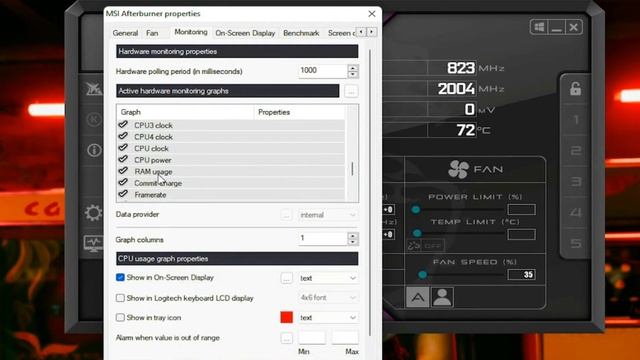
Task: Open the 4x6 font dropdown
Action: (328, 298)
